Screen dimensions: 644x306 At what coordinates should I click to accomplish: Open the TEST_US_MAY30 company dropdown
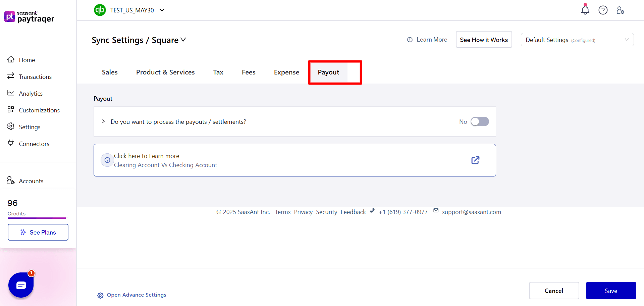(x=162, y=10)
